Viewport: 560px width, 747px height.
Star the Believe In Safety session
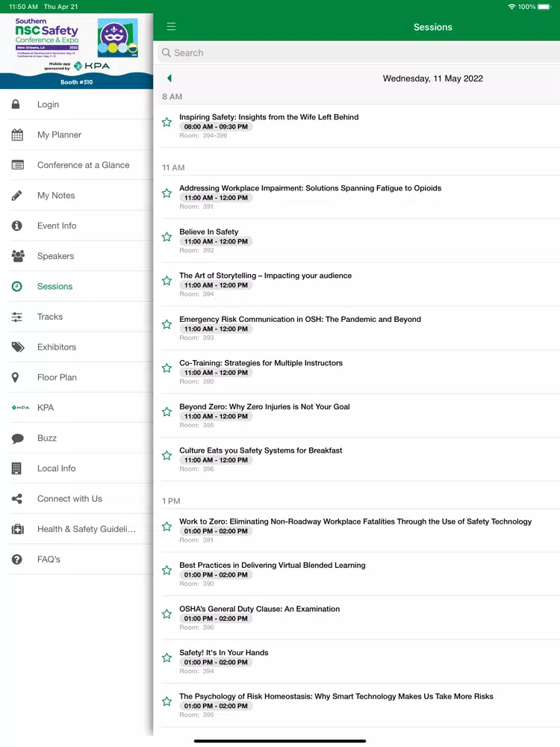[167, 237]
